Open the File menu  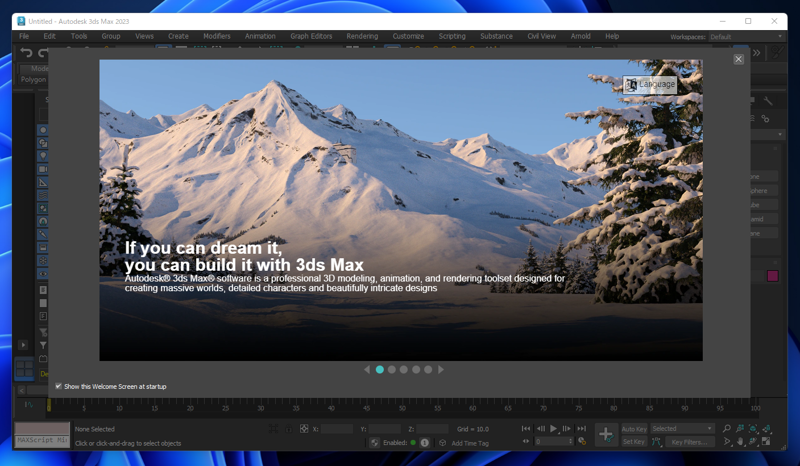tap(24, 36)
